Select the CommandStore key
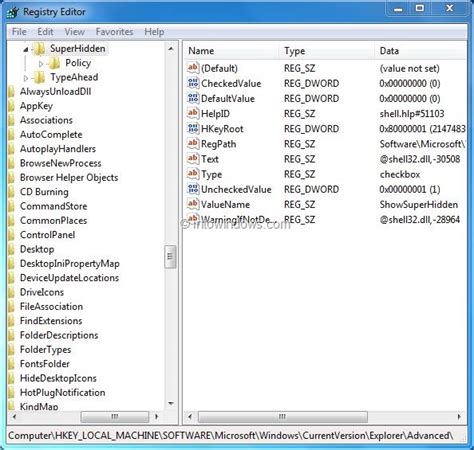The width and height of the screenshot is (474, 450). (x=53, y=206)
